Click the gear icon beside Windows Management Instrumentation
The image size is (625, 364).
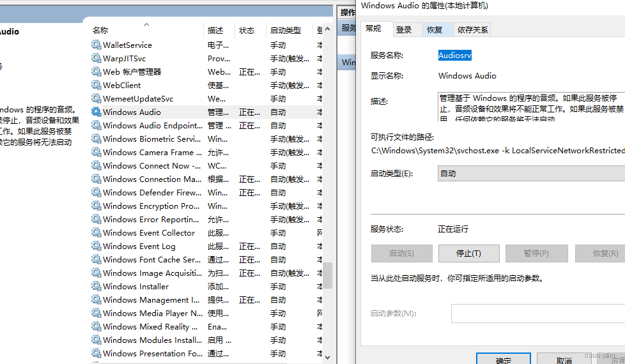pos(96,300)
